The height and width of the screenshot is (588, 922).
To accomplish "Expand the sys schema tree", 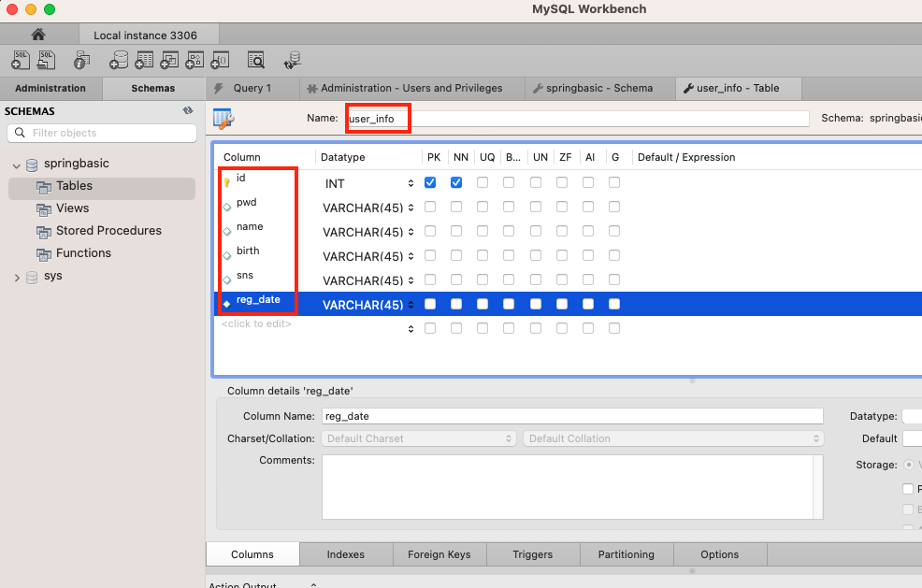I will coord(17,278).
